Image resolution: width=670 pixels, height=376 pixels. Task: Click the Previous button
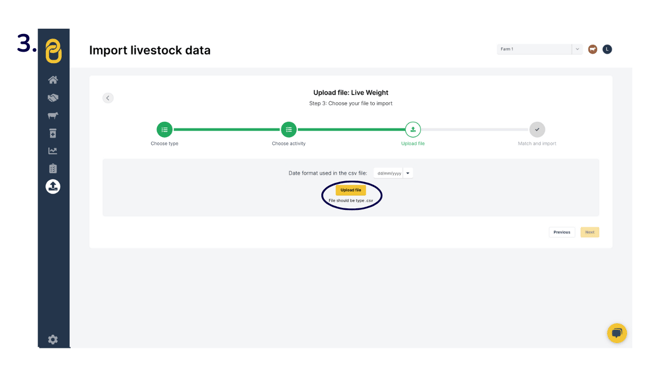click(562, 232)
